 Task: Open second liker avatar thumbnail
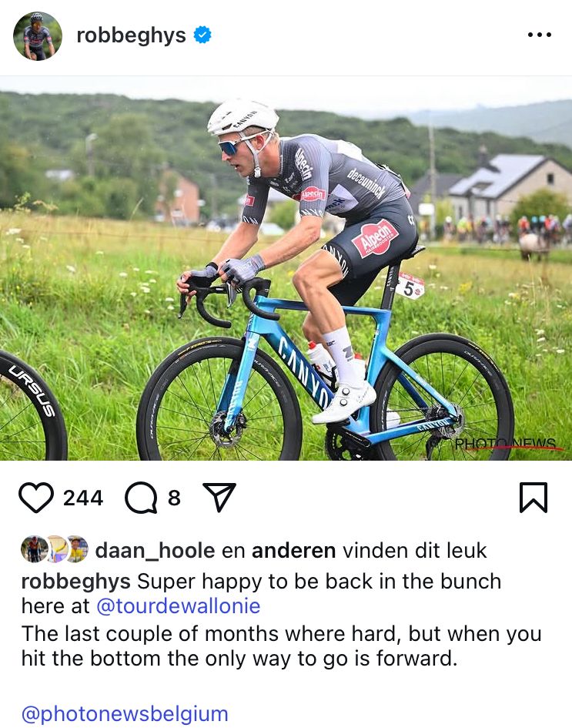[x=57, y=549]
